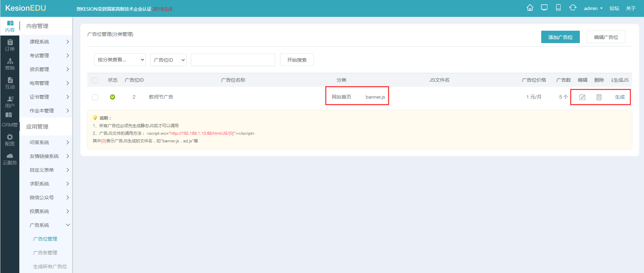Open 生成所有广告位 submenu item
The height and width of the screenshot is (273, 644).
click(50, 266)
